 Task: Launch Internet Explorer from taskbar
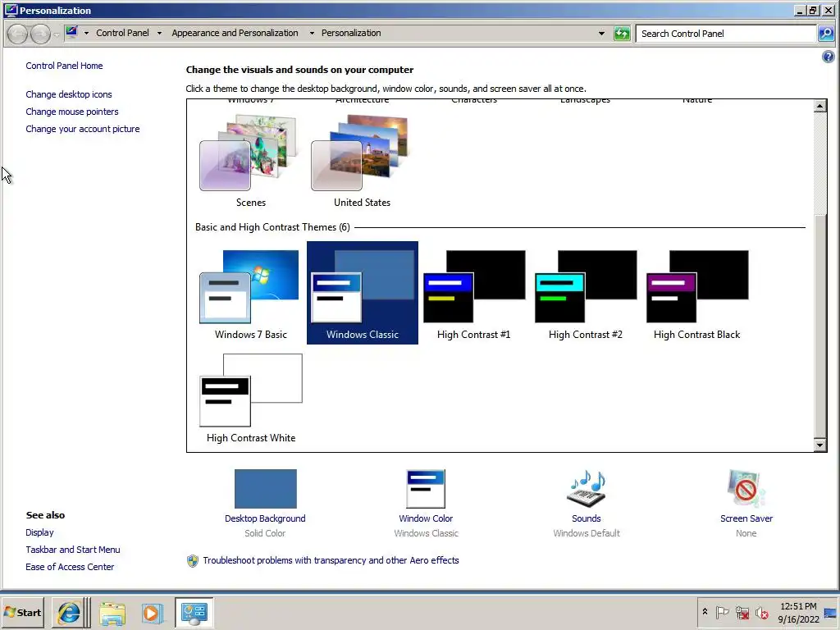[x=69, y=612]
